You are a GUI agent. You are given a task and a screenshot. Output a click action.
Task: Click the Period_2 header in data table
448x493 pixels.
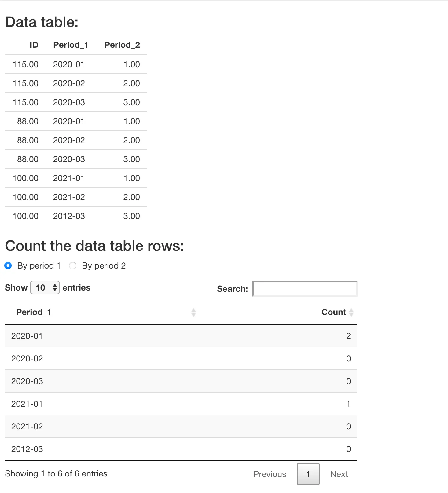pyautogui.click(x=122, y=45)
